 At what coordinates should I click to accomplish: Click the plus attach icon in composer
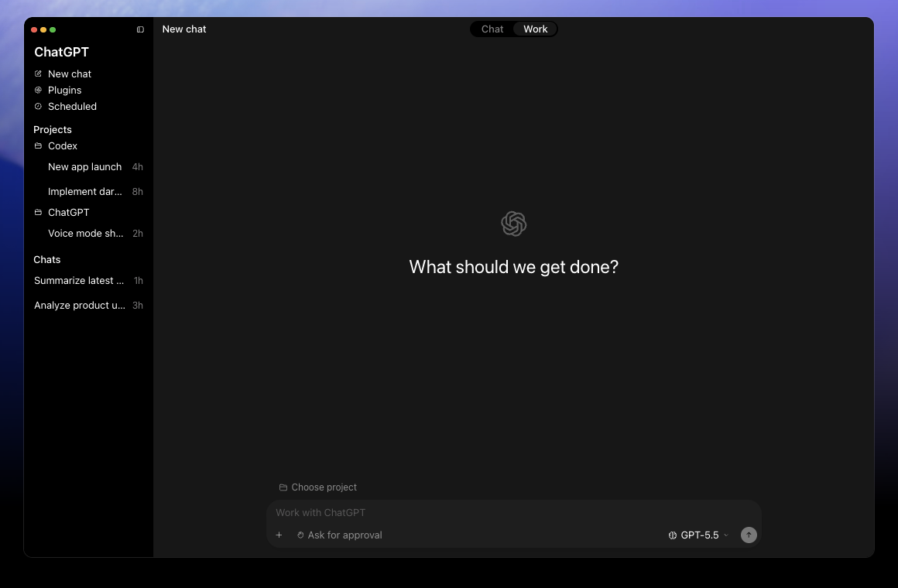coord(279,535)
